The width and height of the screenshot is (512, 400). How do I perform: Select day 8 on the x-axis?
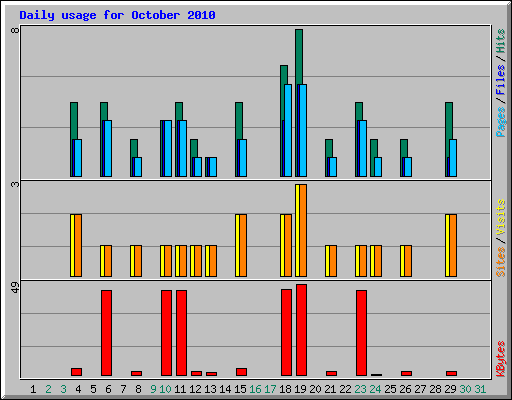tap(138, 389)
